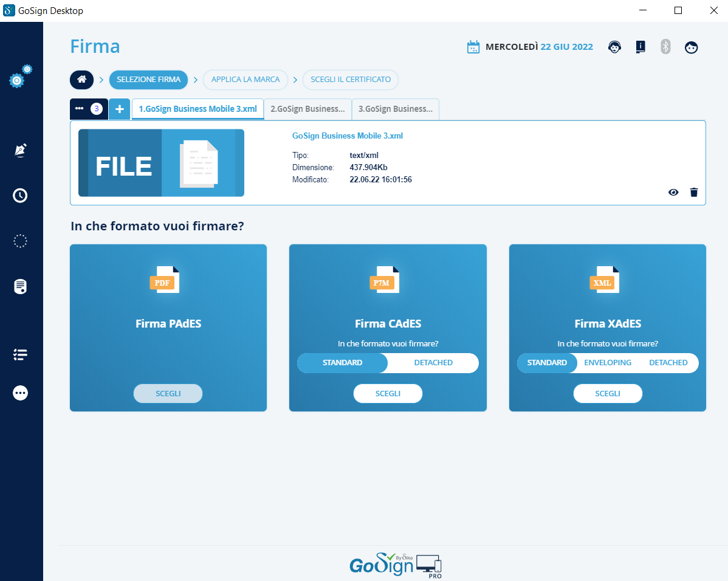Image resolution: width=728 pixels, height=581 pixels.
Task: Click the SCEGLI IL CERTIFICATO breadcrumb step
Action: pyautogui.click(x=351, y=80)
